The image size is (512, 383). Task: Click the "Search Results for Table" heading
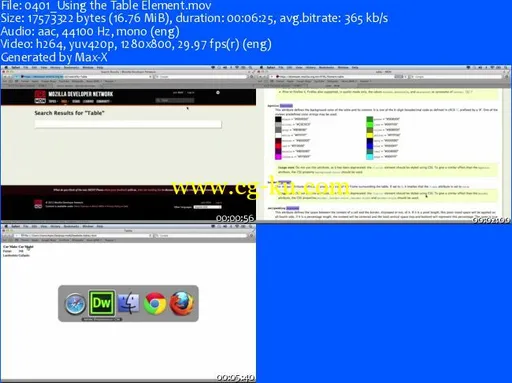pyautogui.click(x=69, y=113)
